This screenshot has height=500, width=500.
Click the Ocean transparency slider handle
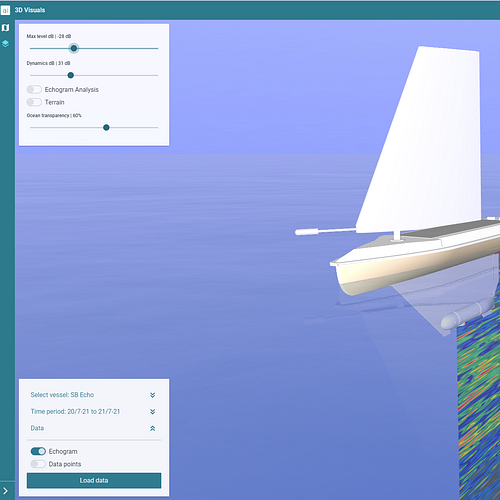pos(106,128)
